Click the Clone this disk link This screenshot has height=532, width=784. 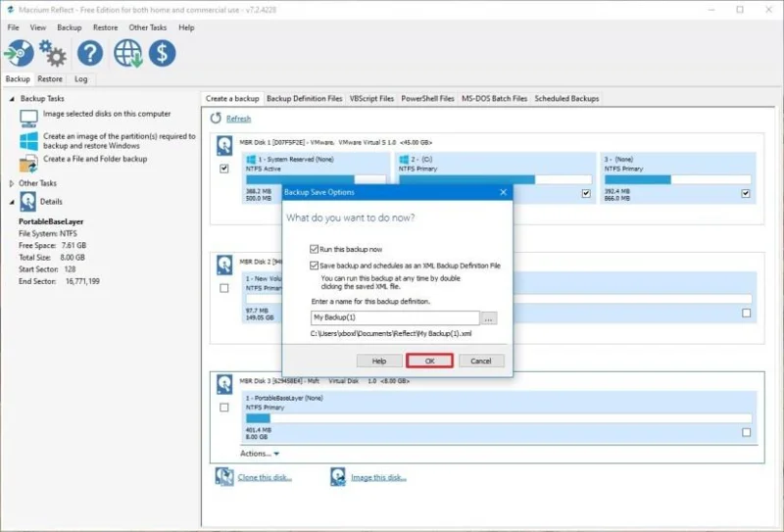[265, 477]
